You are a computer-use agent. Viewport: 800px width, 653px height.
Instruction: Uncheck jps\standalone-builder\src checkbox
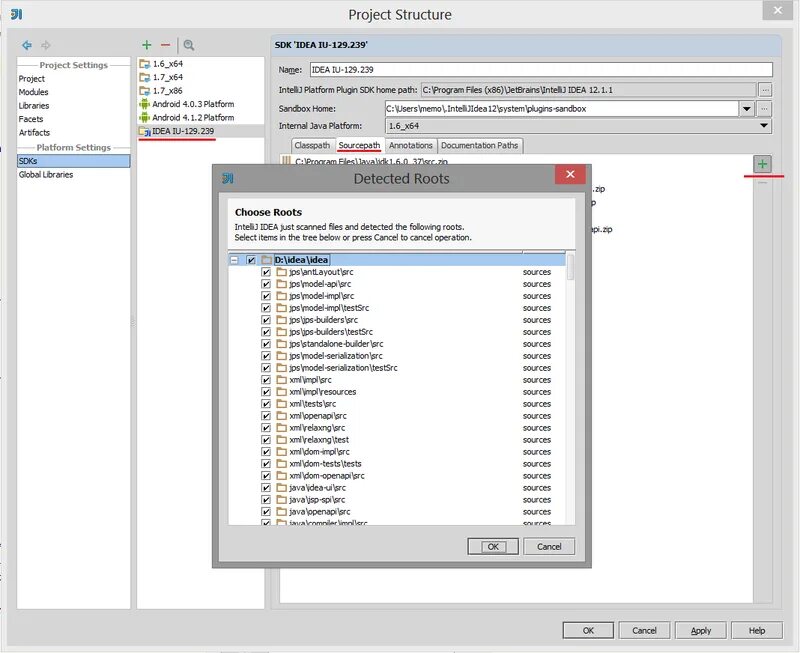[x=266, y=344]
